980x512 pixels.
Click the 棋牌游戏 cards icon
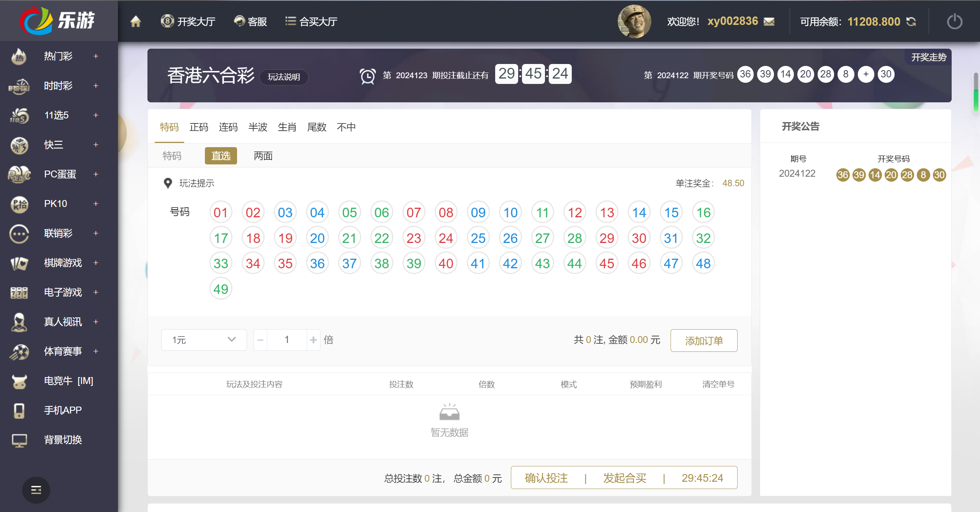(x=19, y=263)
